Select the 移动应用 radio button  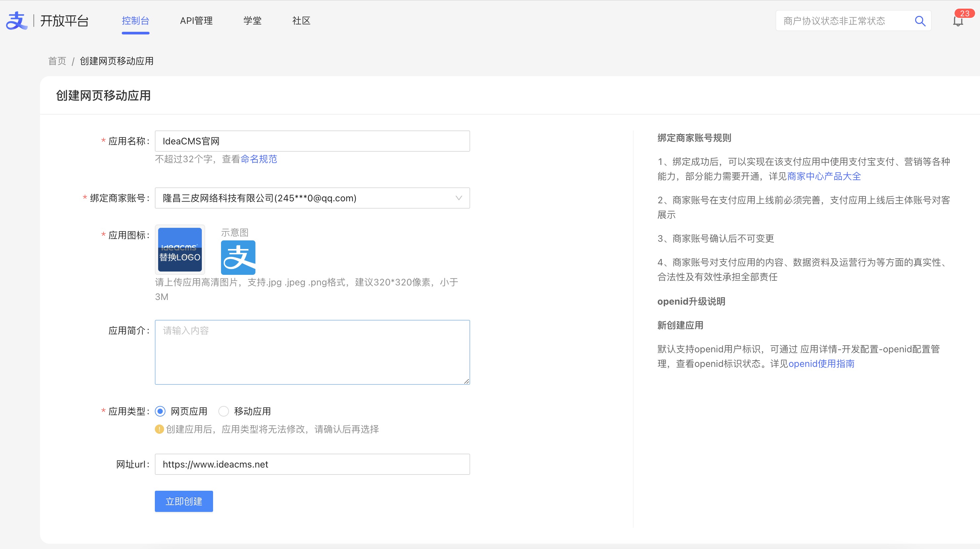coord(224,411)
